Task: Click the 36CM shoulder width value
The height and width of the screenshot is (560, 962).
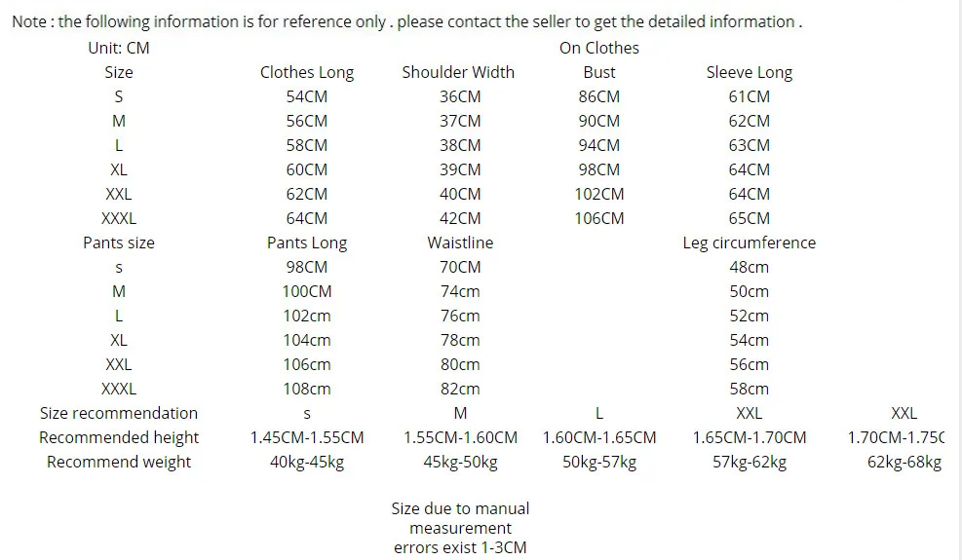Action: click(x=460, y=96)
